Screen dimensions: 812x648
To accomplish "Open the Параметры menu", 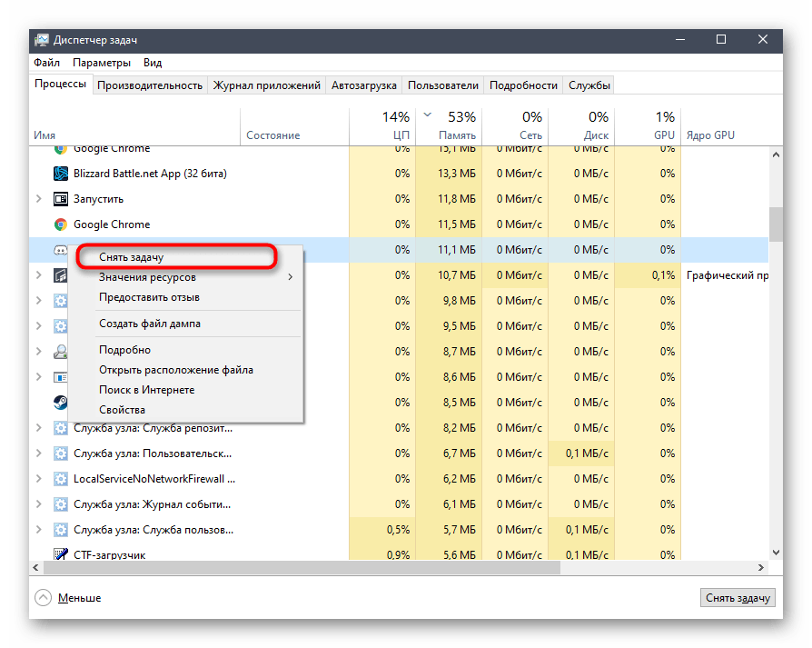I will click(x=102, y=63).
